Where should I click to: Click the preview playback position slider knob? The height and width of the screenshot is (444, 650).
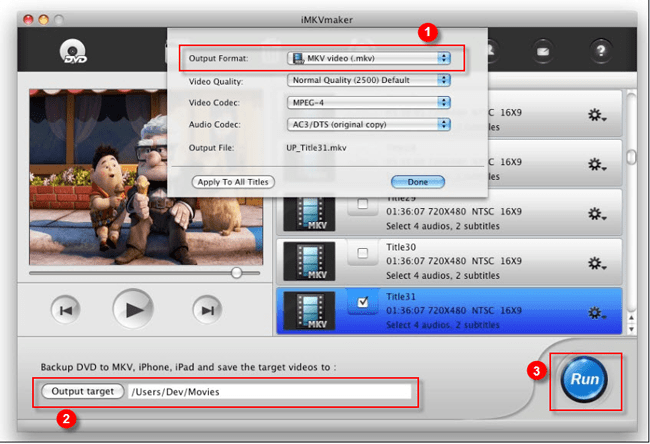(236, 273)
